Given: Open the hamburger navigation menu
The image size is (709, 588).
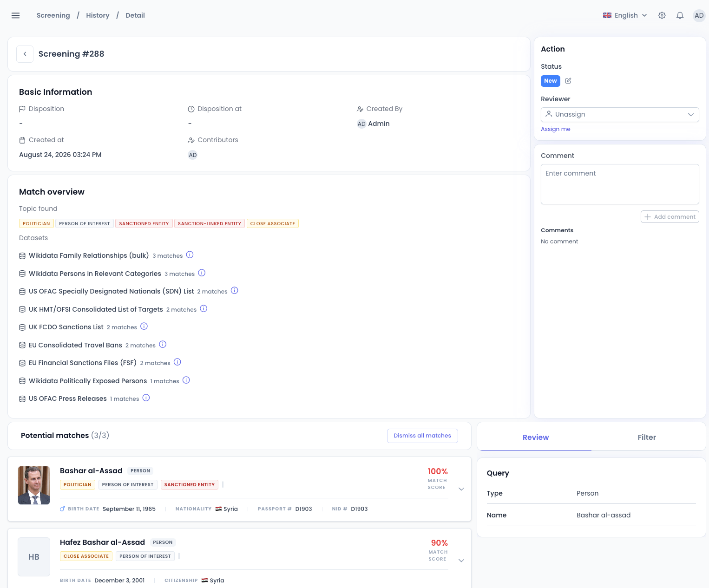Looking at the screenshot, I should 15,15.
